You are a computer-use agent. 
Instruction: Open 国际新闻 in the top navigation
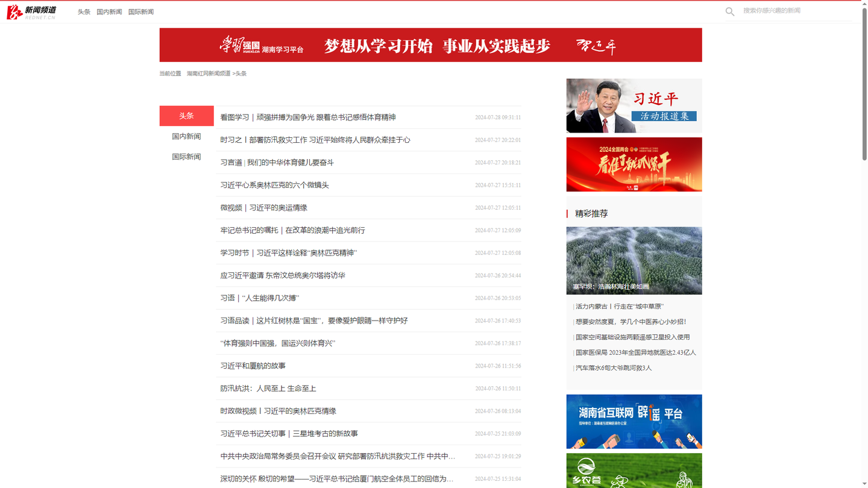(141, 12)
